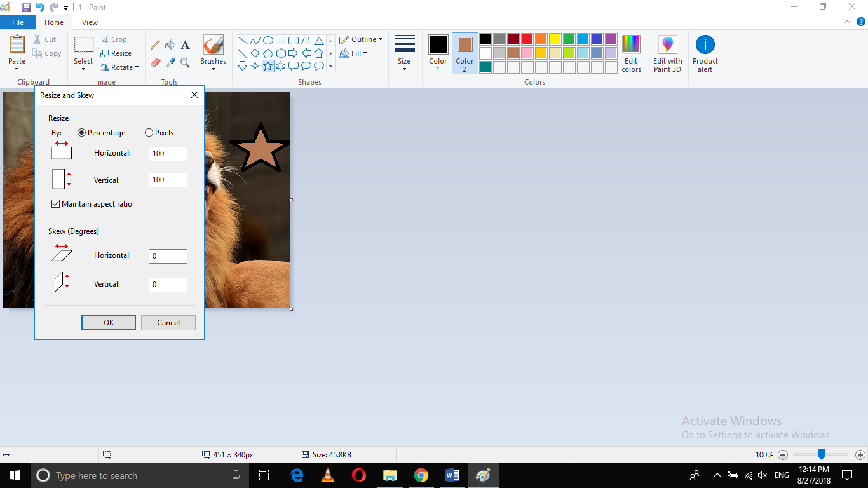Open the Outline dropdown
868x488 pixels.
361,39
